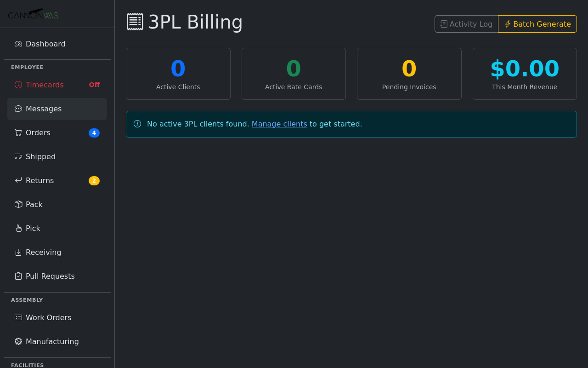Viewport: 588px width, 368px height.
Task: Open Orders via the shopping bag icon
Action: [x=17, y=132]
